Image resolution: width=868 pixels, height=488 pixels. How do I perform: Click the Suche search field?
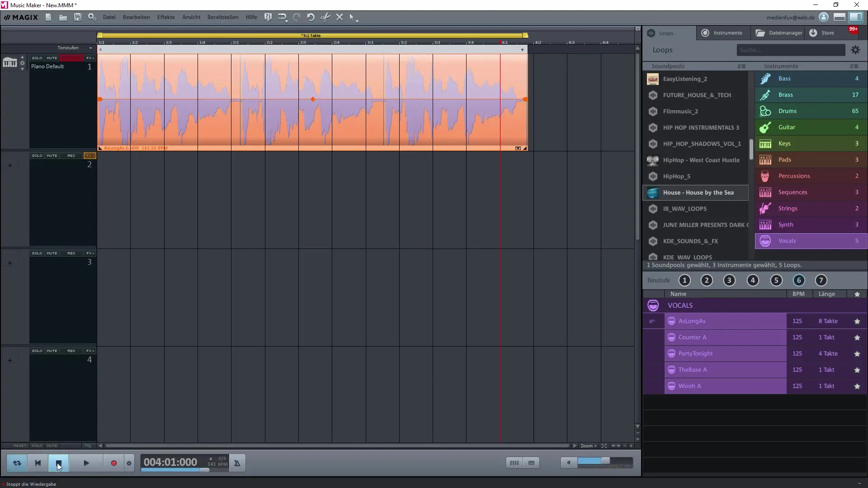(791, 50)
